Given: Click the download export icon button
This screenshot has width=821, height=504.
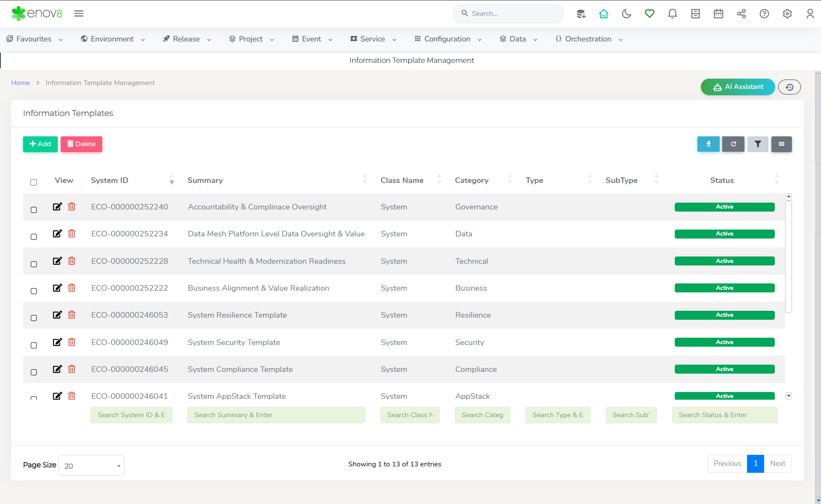Looking at the screenshot, I should (708, 144).
